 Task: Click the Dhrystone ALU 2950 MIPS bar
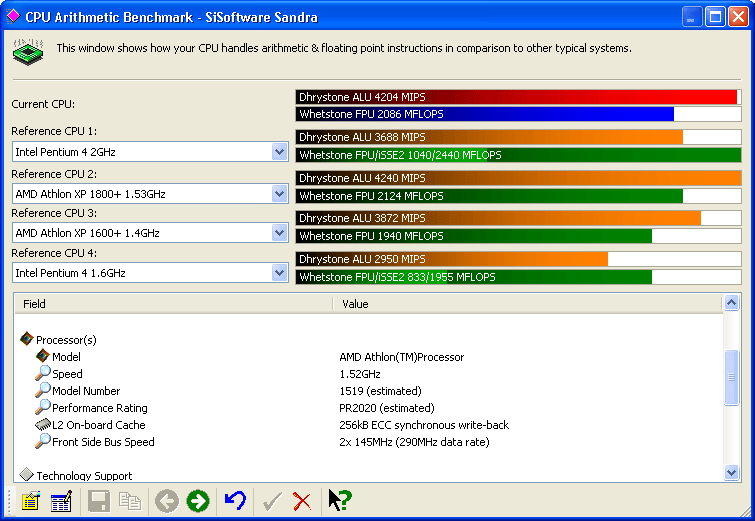[x=518, y=259]
